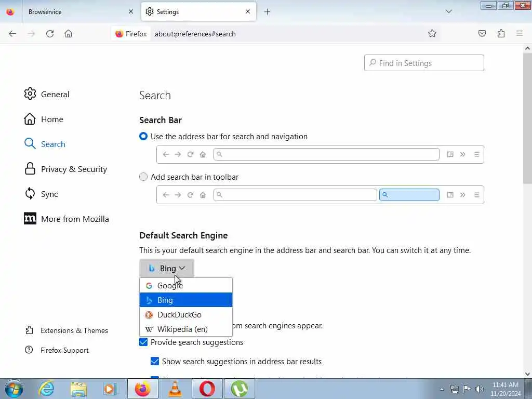Show hidden tray icons arrow
The height and width of the screenshot is (399, 532).
(442, 389)
